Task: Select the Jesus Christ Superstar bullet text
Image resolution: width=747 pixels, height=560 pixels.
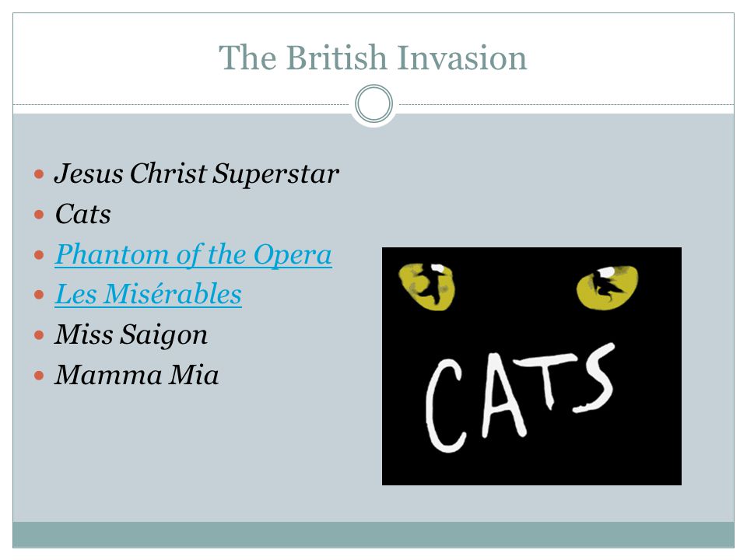Action: tap(196, 173)
